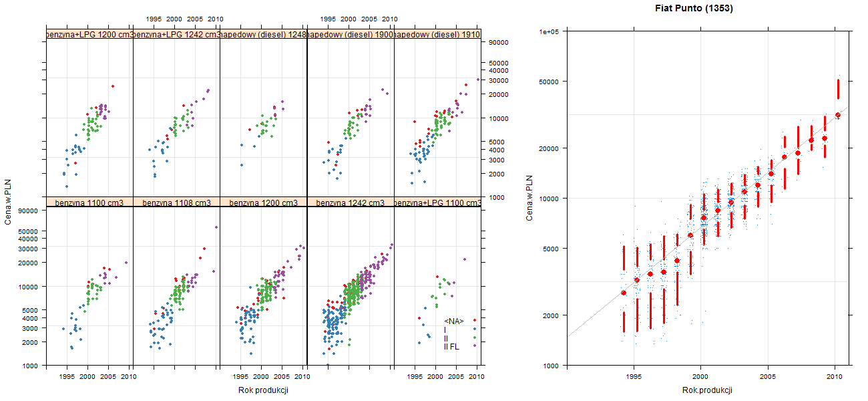Select the 'napedowy (diesel) 1248' panel strip
The width and height of the screenshot is (868, 401).
(263, 34)
